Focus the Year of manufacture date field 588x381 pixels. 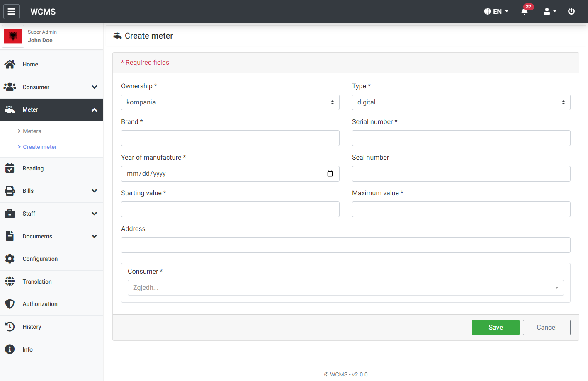(x=230, y=174)
